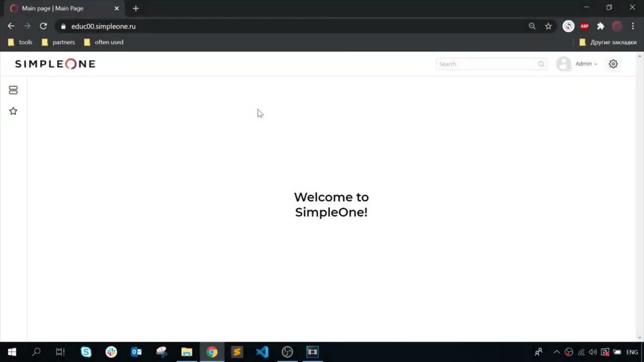644x362 pixels.
Task: Open the SimpleOne navigator menu icon
Action: 13,90
